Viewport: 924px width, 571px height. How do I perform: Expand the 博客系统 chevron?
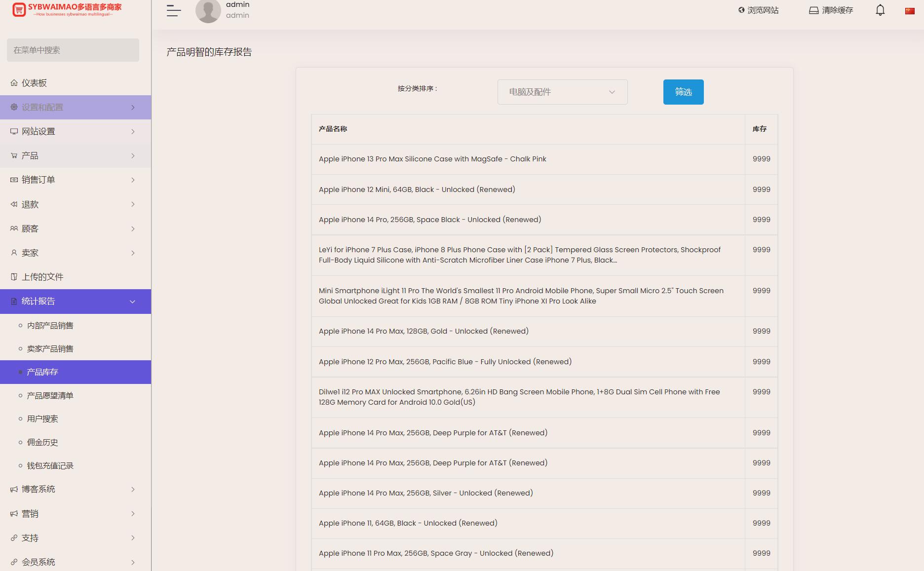133,489
